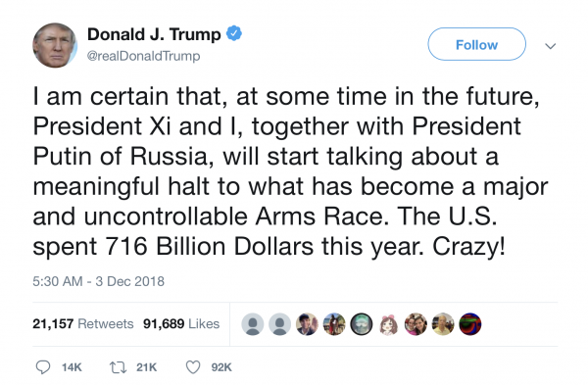Click the blue verified badge
588x385 pixels.
(x=234, y=33)
